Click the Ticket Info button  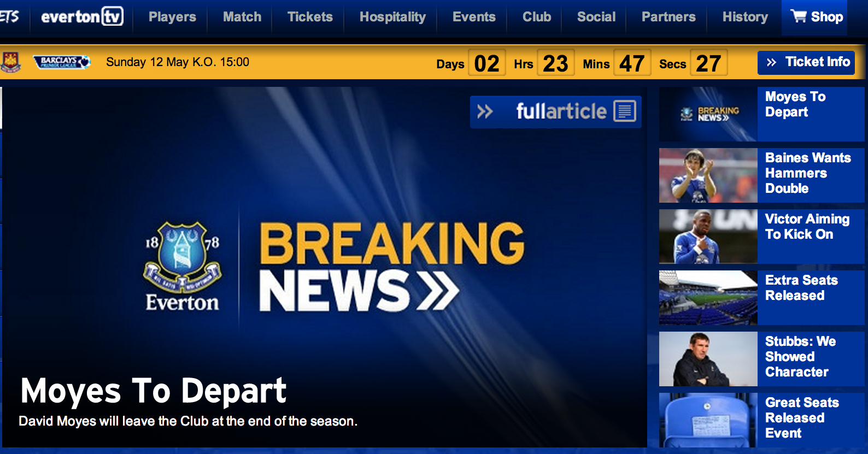tap(806, 62)
